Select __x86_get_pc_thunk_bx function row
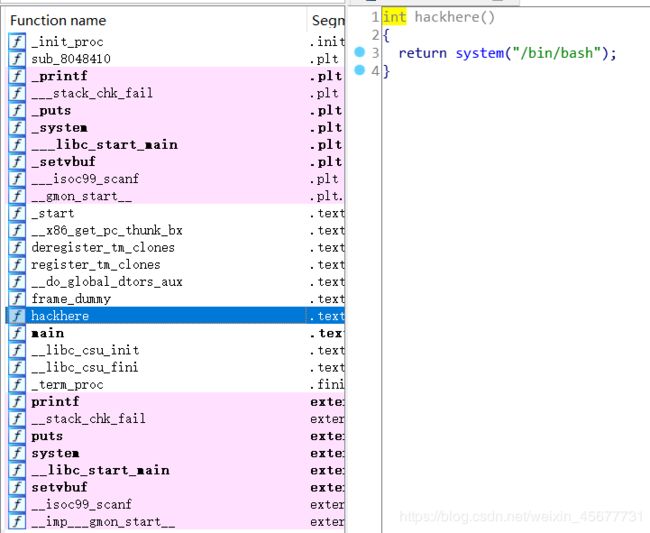650x533 pixels. (x=176, y=230)
